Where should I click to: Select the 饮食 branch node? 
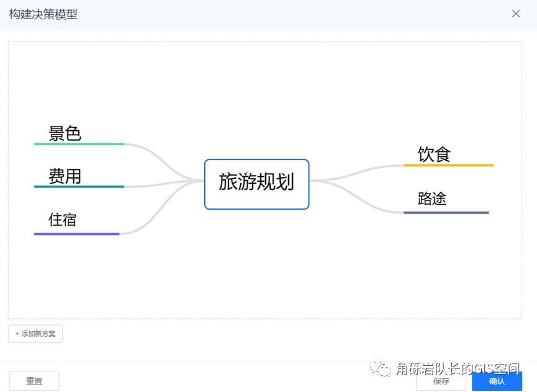click(x=433, y=154)
